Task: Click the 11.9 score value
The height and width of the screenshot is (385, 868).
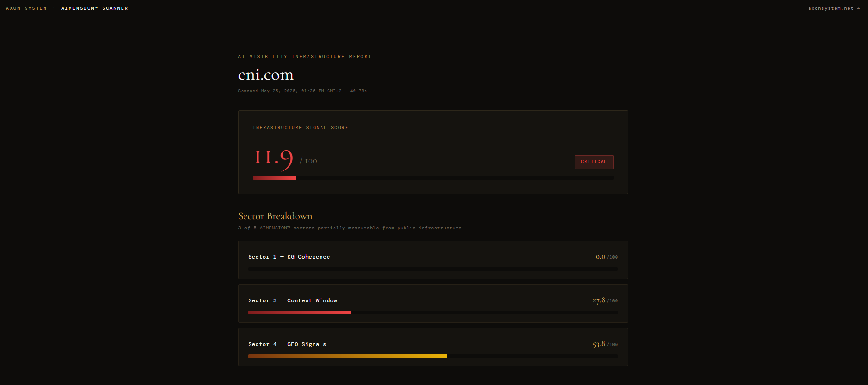Action: pyautogui.click(x=273, y=159)
